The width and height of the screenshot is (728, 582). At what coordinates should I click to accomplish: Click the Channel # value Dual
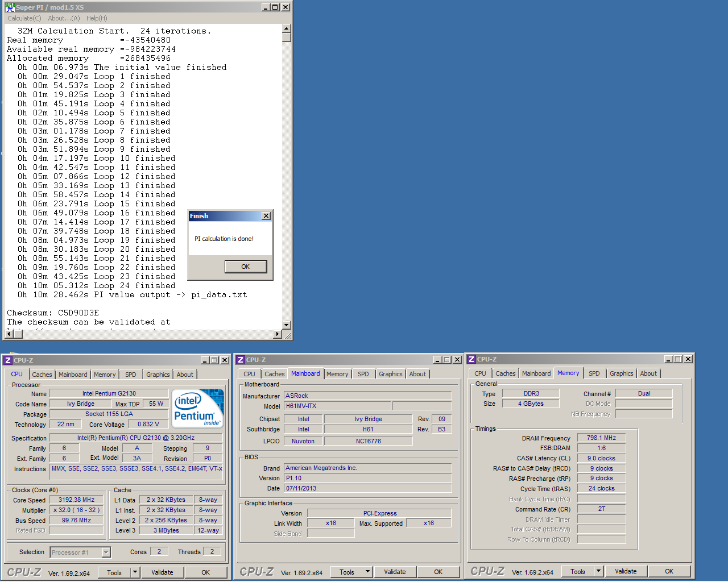(x=644, y=394)
